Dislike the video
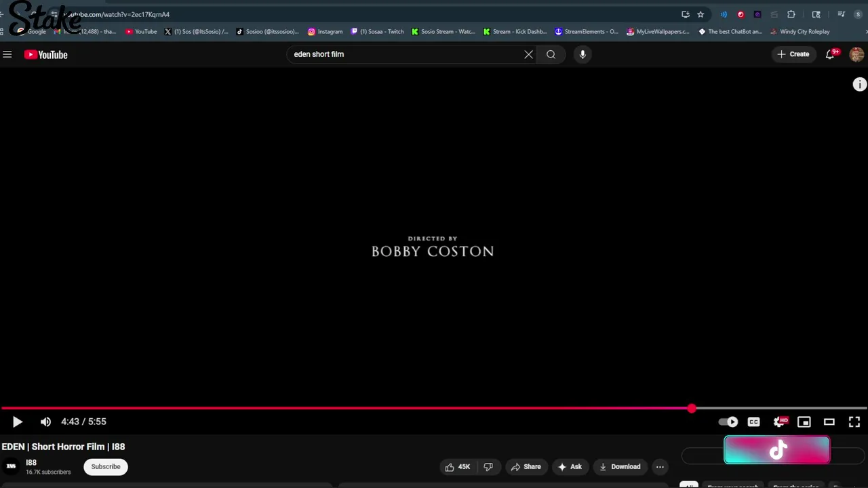The width and height of the screenshot is (868, 488). pyautogui.click(x=488, y=466)
